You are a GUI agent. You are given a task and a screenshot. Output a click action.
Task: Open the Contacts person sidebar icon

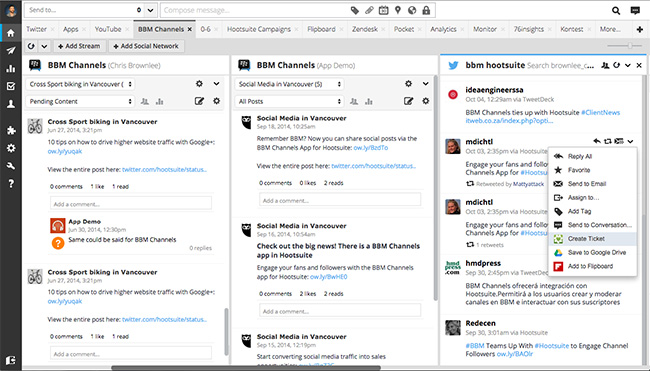point(11,104)
